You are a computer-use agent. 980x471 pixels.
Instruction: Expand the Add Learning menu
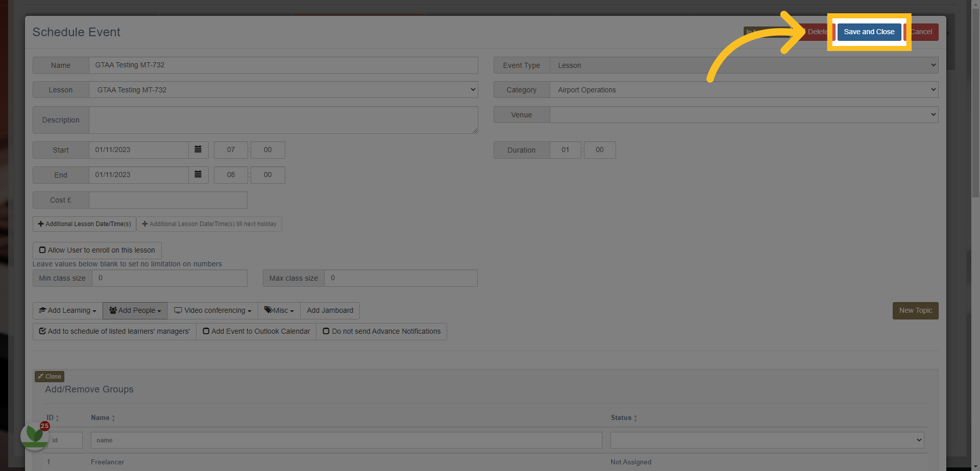(x=68, y=311)
